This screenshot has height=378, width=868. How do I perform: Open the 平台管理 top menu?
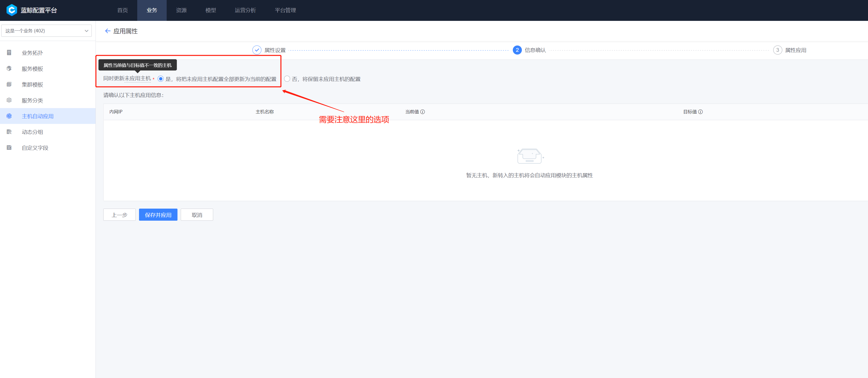[285, 10]
